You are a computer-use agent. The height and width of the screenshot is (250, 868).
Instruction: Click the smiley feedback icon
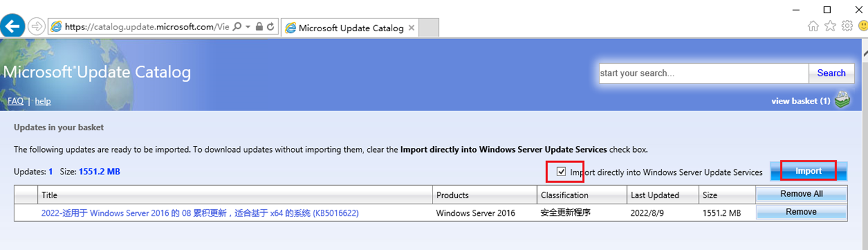click(863, 26)
